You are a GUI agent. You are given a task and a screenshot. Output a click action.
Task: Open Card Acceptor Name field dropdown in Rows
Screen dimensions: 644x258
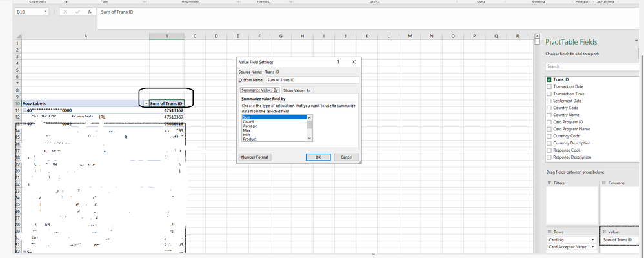click(592, 247)
